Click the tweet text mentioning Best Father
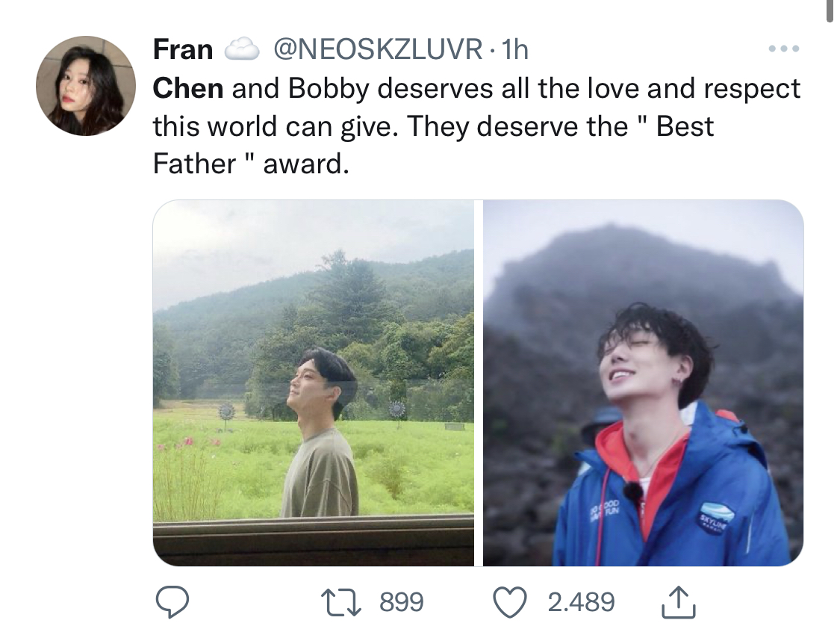 (x=476, y=126)
